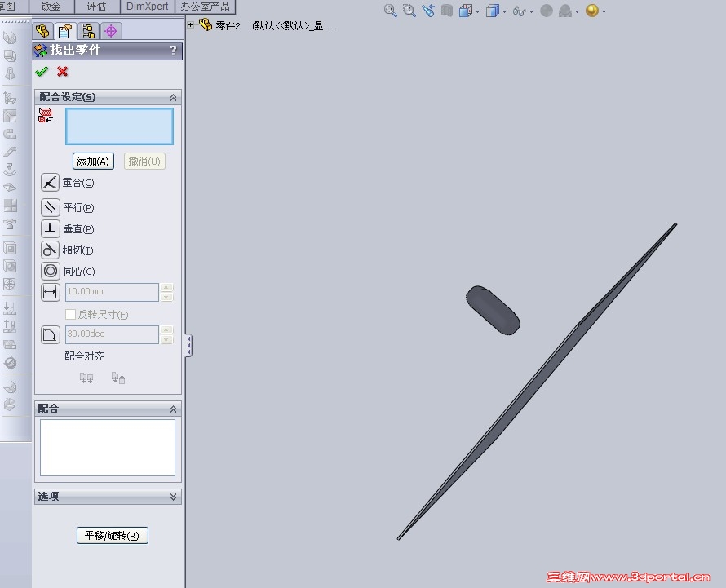Open the View Orientation dropdown arrow

(477, 11)
